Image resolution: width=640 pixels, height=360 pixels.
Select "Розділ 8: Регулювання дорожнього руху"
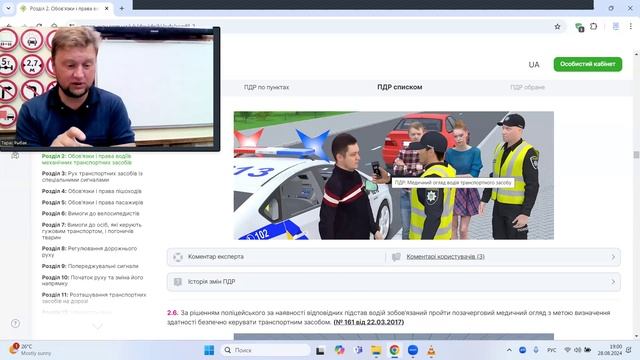89,251
